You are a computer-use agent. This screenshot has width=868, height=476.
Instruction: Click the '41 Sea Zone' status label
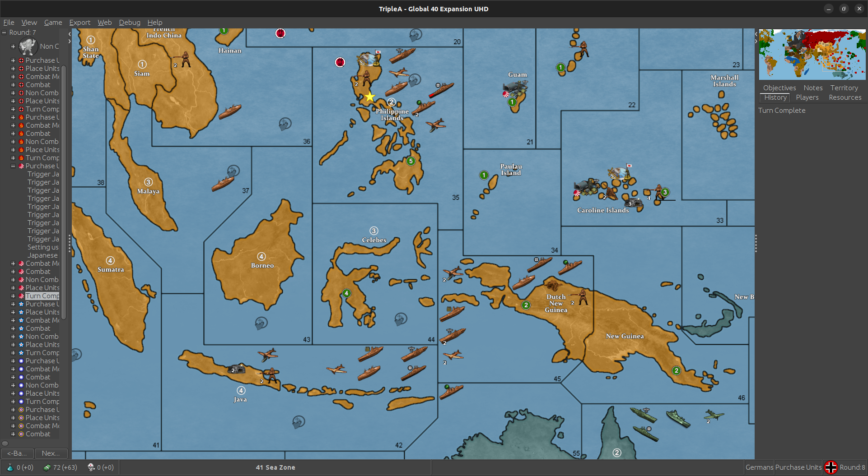[x=275, y=467]
